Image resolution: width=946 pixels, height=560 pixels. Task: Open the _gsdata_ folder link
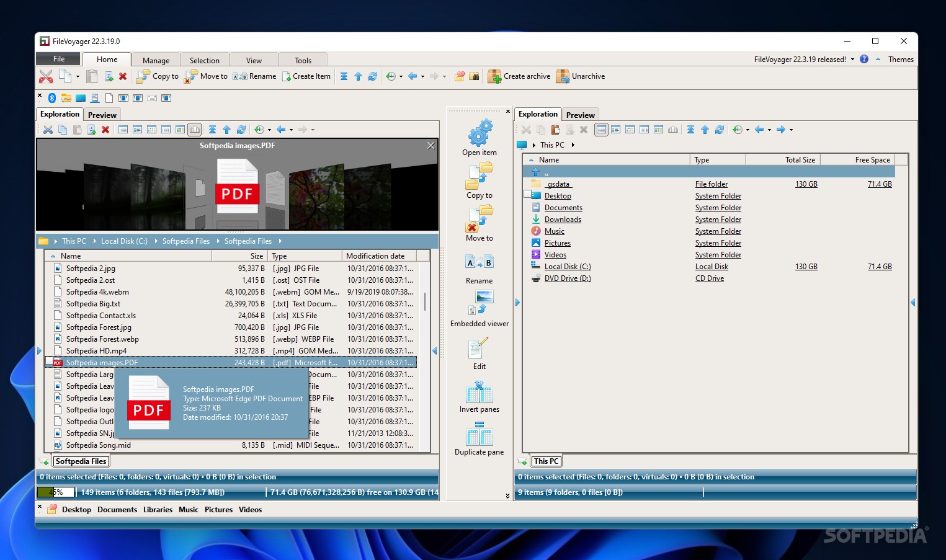tap(558, 184)
